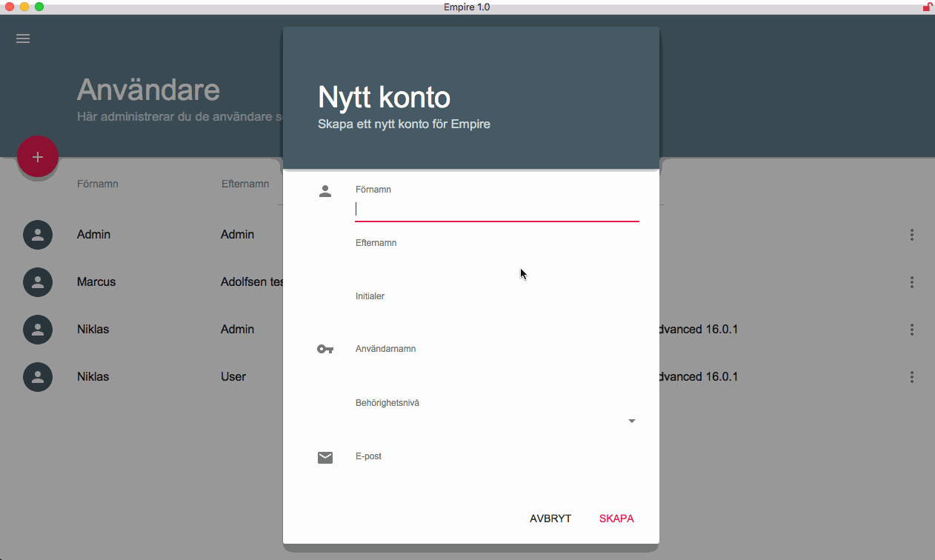Click the Nytt konto dialog title

(384, 97)
